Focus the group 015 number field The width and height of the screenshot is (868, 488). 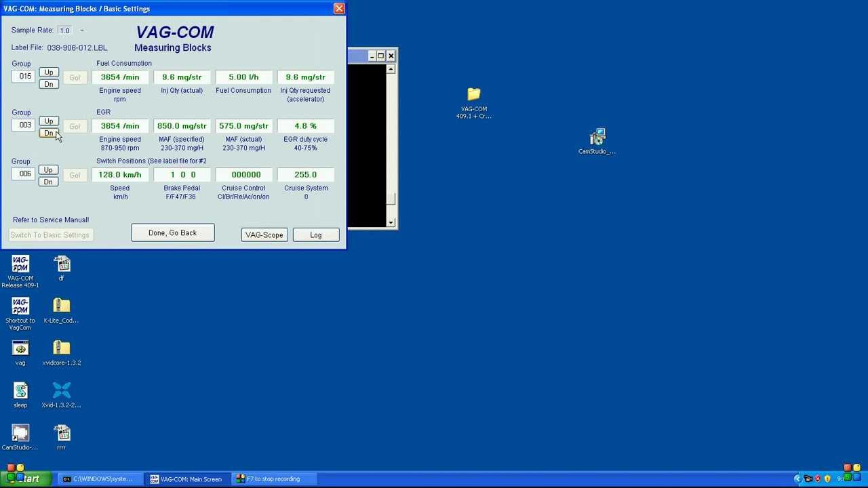24,77
